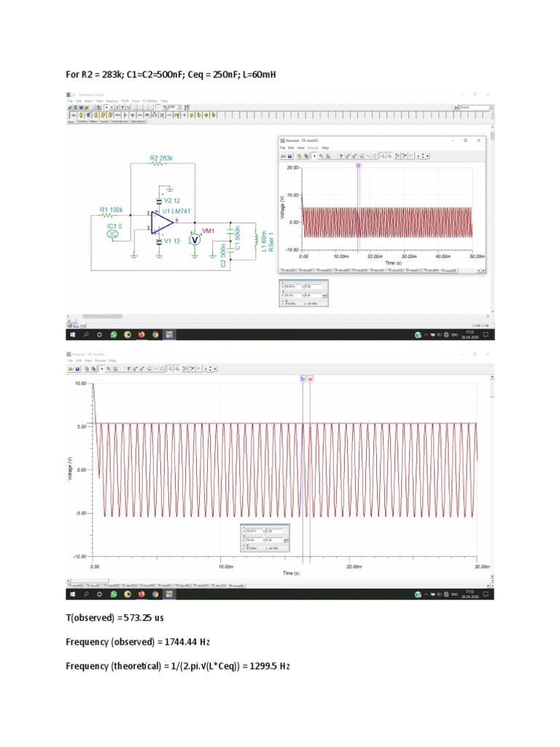This screenshot has height=747, width=560.
Task: Click the red cursor A icon in the Noname window
Action: 383,156
